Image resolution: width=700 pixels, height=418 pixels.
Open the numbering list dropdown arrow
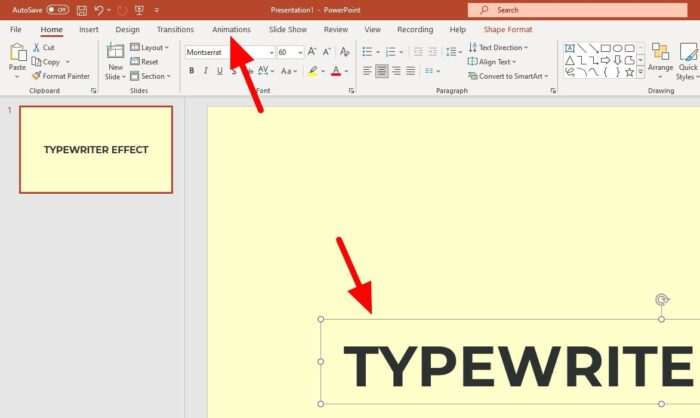(x=401, y=52)
